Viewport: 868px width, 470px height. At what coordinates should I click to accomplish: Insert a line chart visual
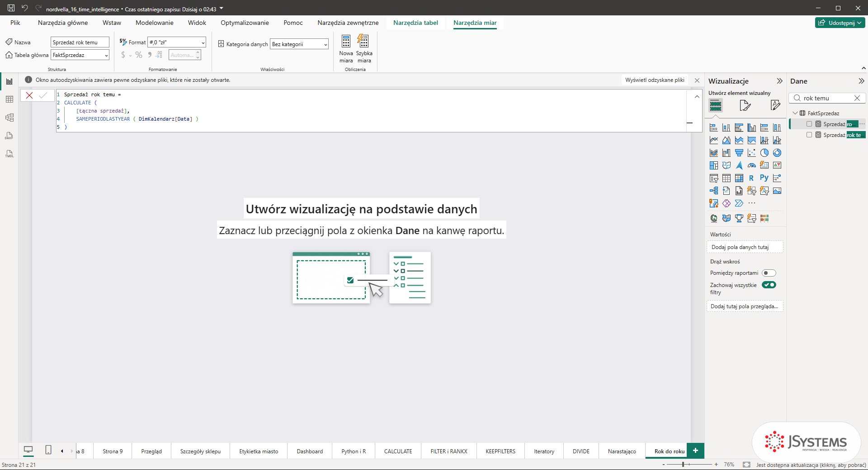click(x=714, y=140)
